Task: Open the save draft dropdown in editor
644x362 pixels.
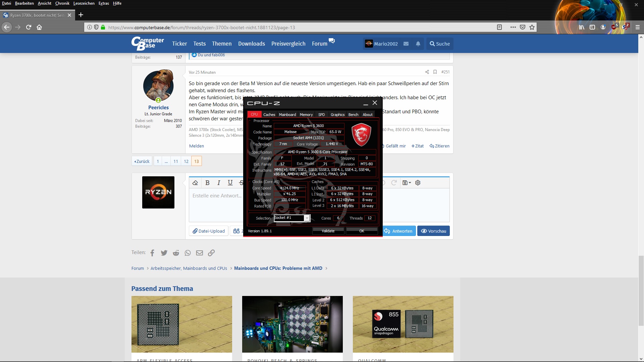Action: pos(407,183)
